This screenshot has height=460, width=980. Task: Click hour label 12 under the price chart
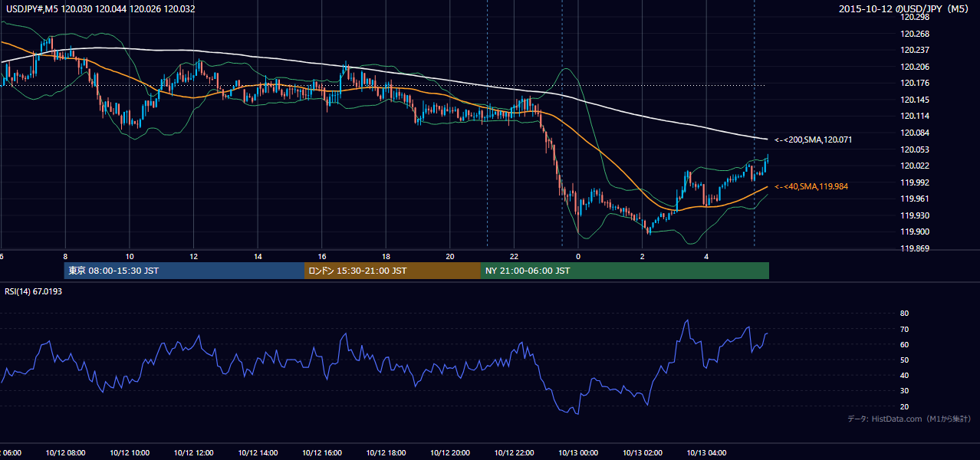[194, 256]
